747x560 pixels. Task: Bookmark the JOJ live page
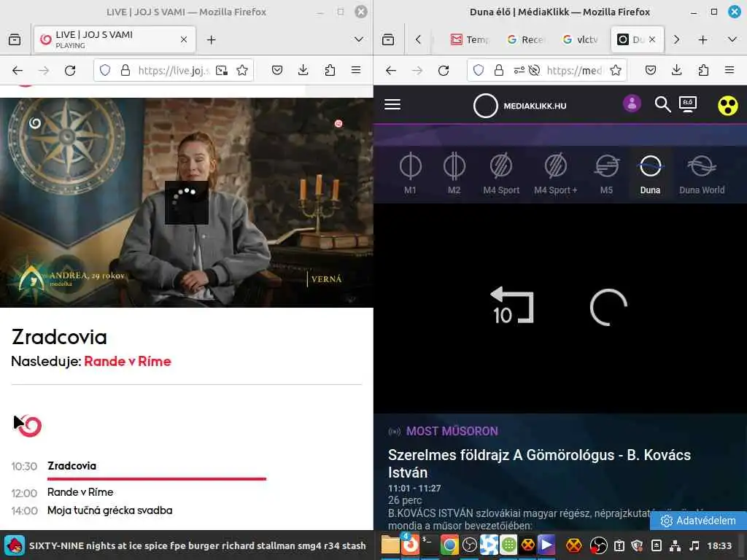242,71
